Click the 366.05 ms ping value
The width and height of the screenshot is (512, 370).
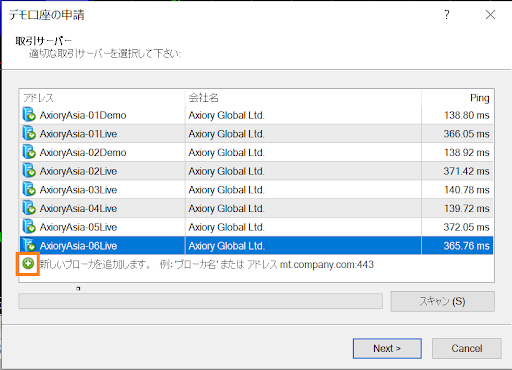[466, 134]
